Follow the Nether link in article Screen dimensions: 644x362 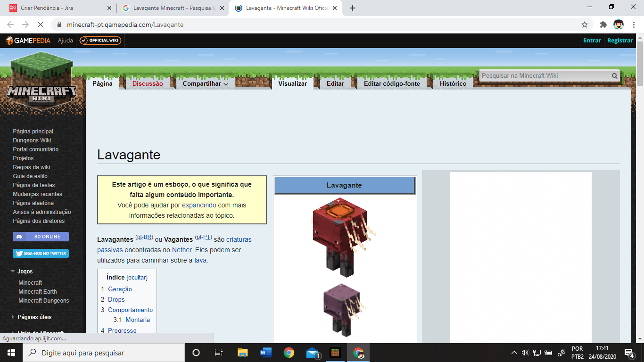tap(182, 250)
